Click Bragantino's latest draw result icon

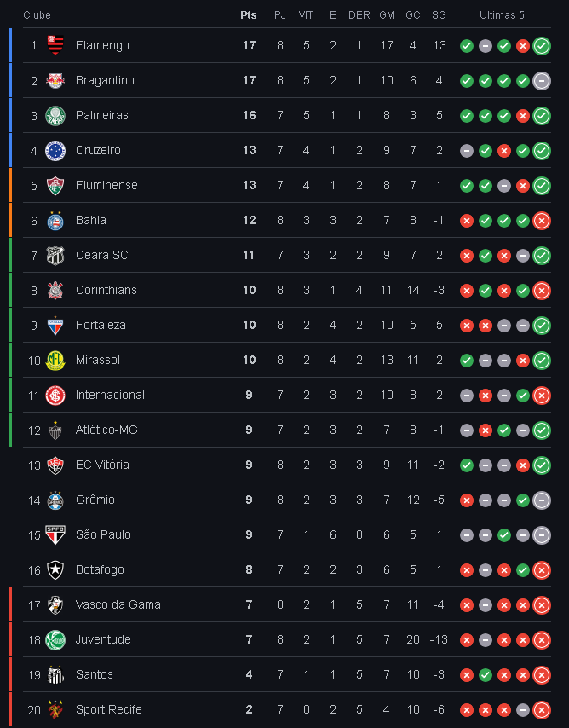pyautogui.click(x=541, y=81)
